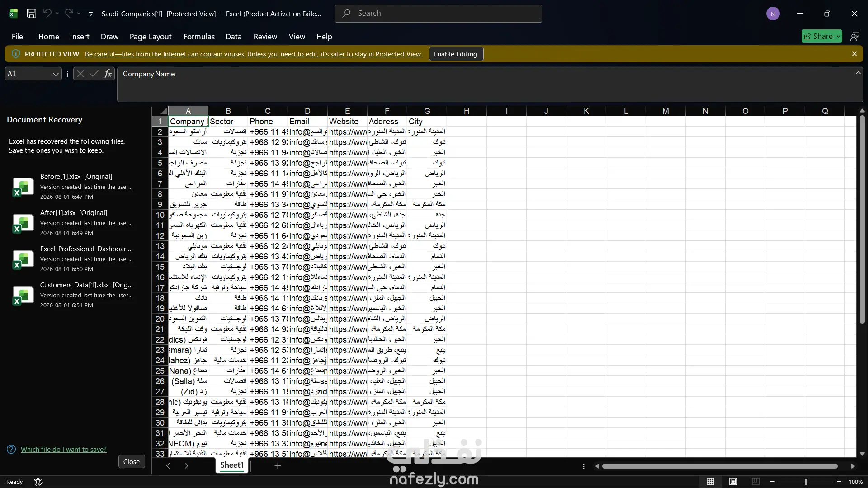The width and height of the screenshot is (868, 488).
Task: Click the zoom in plus button
Action: (839, 482)
